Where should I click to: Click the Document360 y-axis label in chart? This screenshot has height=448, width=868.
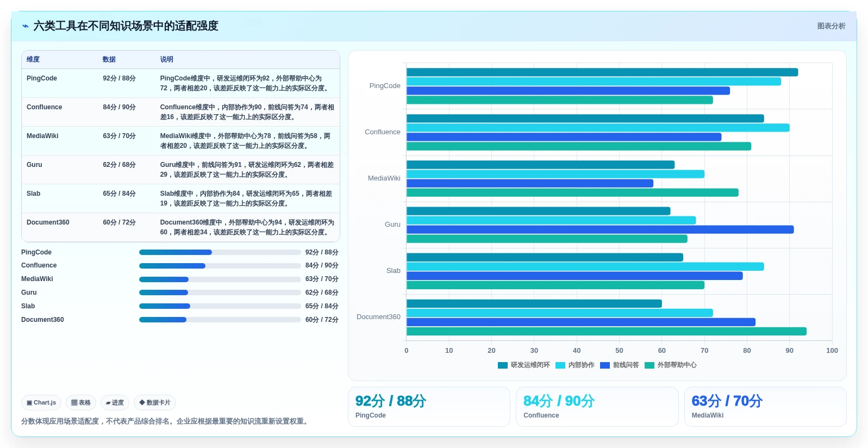[378, 317]
